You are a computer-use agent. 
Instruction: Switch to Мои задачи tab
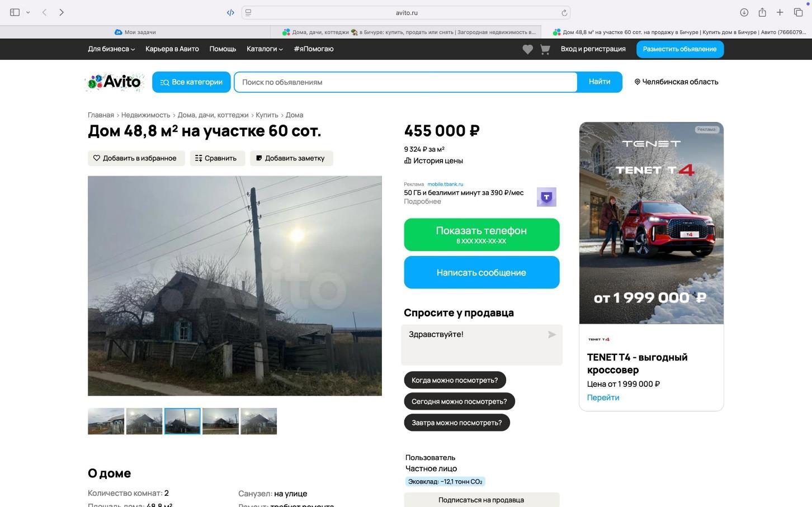135,32
